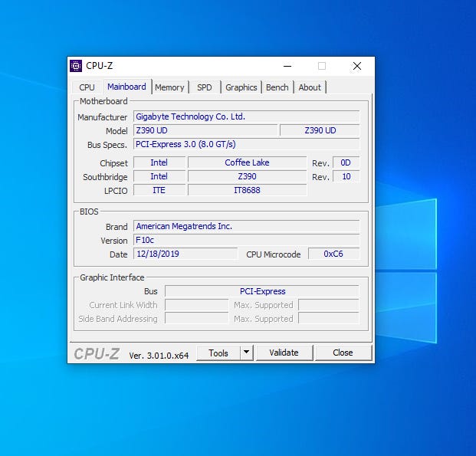Click the CPU-Z window title text
The height and width of the screenshot is (456, 476).
click(x=100, y=66)
